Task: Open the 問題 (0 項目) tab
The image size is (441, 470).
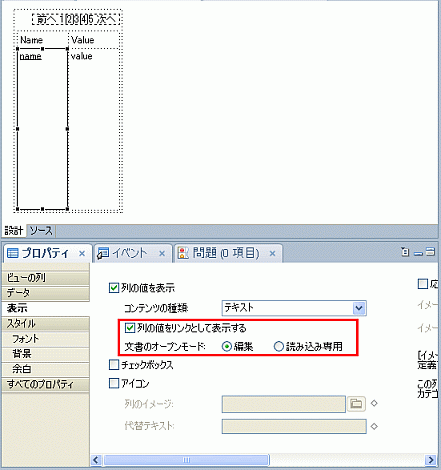Action: coord(227,253)
